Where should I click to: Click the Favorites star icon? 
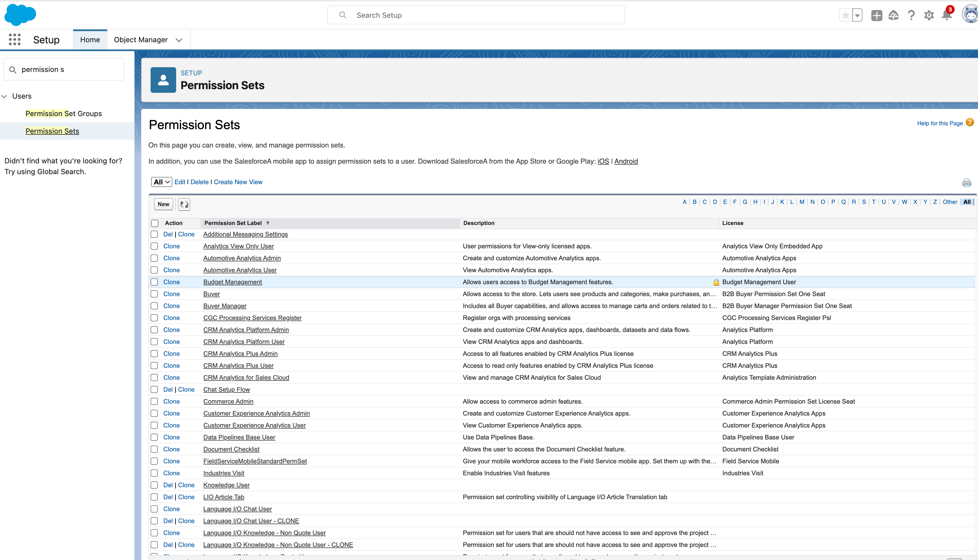[x=845, y=15]
